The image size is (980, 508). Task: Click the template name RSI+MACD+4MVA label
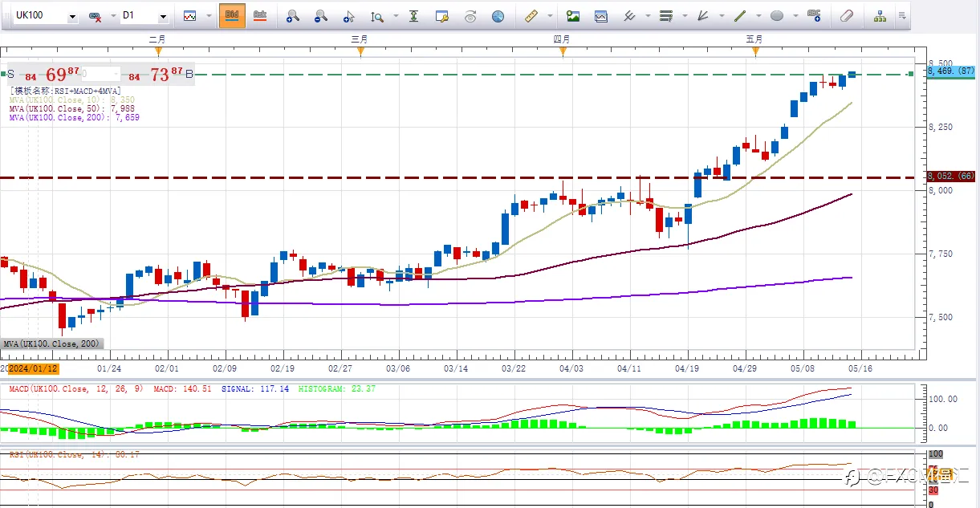point(65,91)
